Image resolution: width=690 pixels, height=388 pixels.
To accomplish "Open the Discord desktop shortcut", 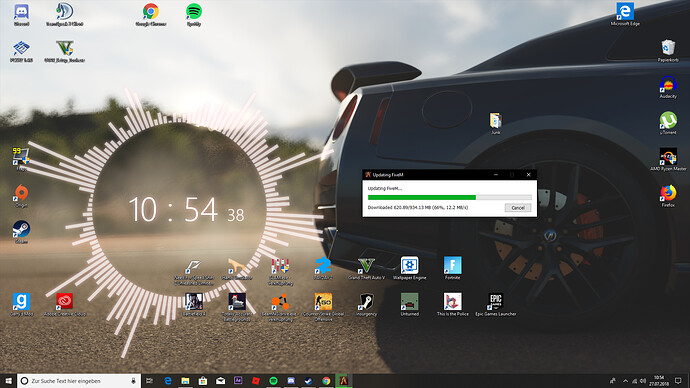I will tap(22, 15).
